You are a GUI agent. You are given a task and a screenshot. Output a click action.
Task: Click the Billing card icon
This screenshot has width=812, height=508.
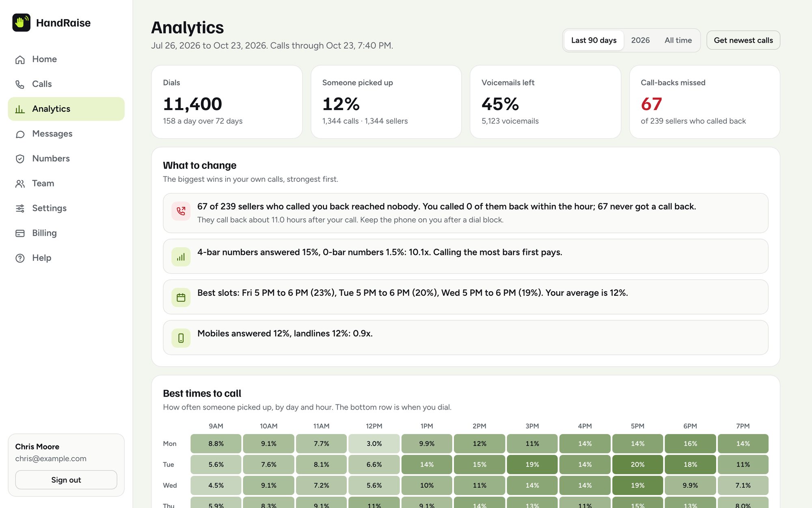tap(20, 233)
